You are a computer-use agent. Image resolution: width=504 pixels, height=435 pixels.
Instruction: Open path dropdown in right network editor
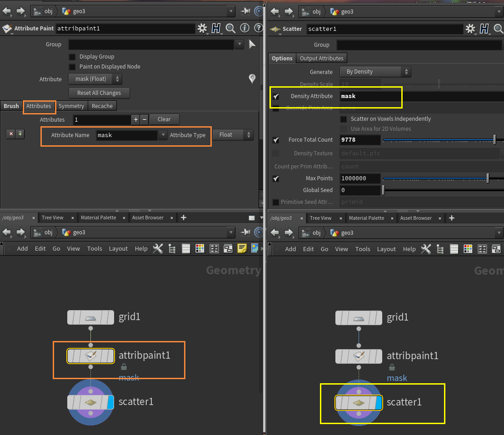pyautogui.click(x=499, y=233)
